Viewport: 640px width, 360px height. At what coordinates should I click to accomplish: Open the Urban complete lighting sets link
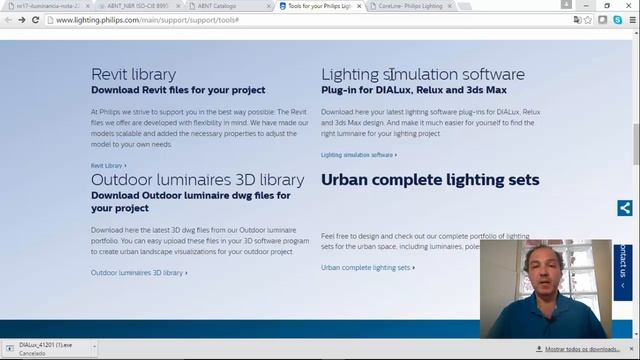click(368, 268)
